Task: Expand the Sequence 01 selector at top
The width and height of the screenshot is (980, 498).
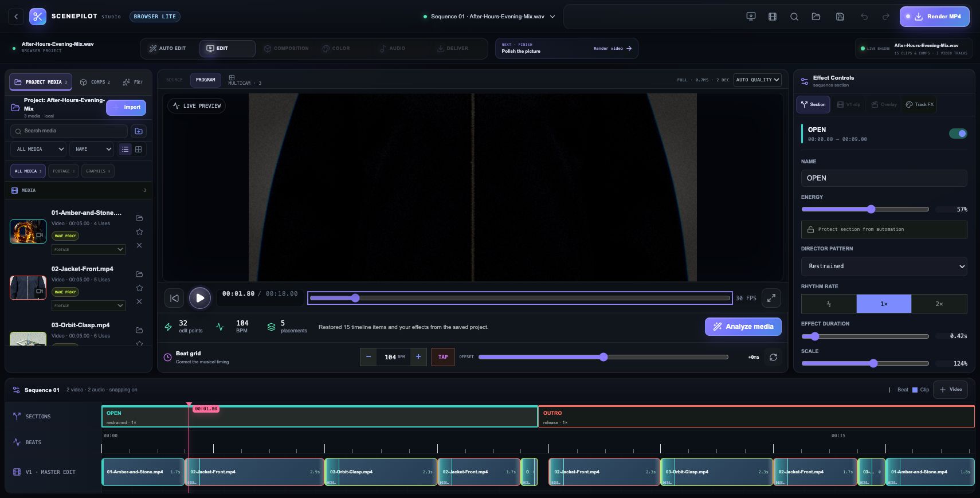Action: click(x=488, y=17)
